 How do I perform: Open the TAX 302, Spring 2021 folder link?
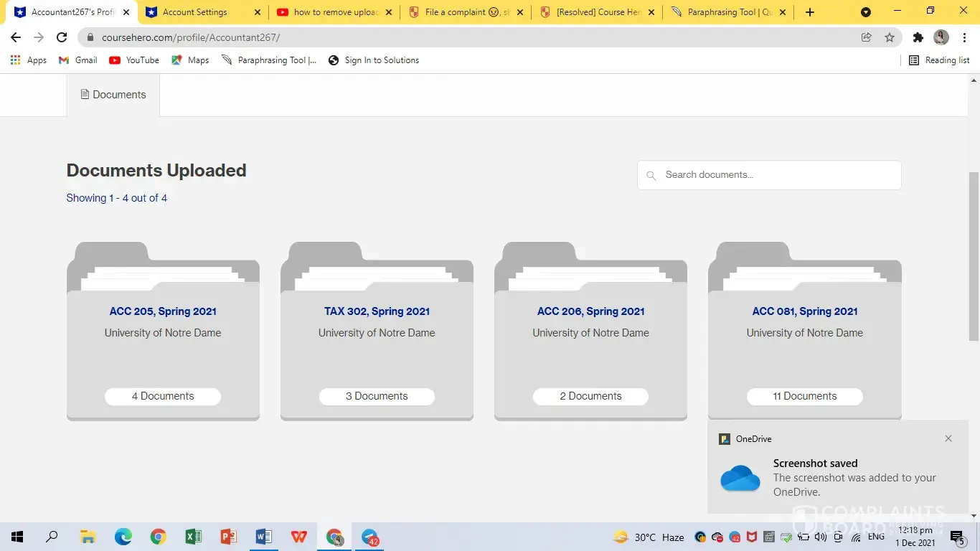(x=377, y=311)
